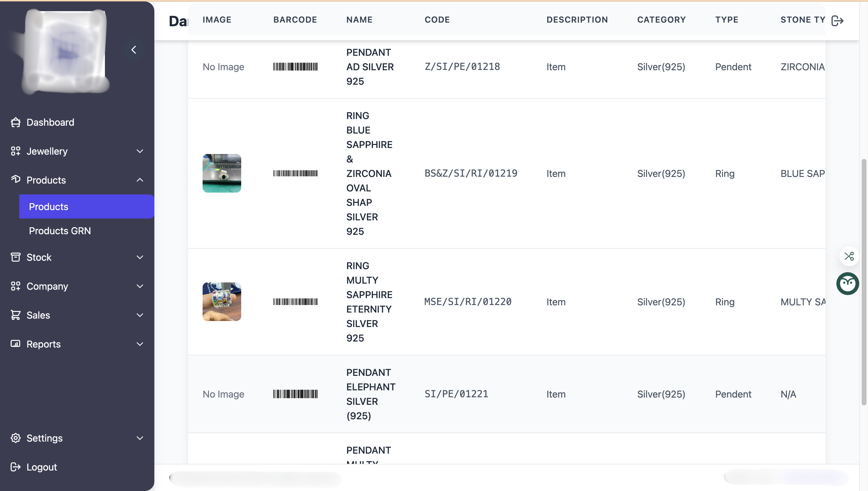Click the Dashboard home icon

tap(15, 122)
